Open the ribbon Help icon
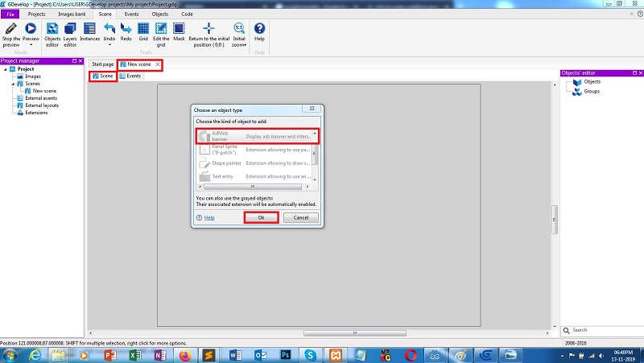644x363 pixels. [x=259, y=28]
